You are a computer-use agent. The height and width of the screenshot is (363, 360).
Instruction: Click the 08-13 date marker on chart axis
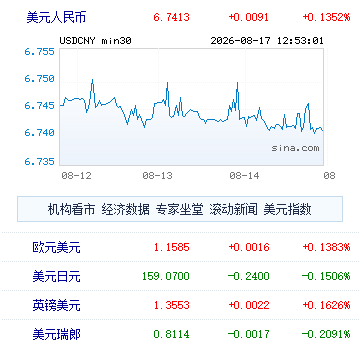[157, 175]
